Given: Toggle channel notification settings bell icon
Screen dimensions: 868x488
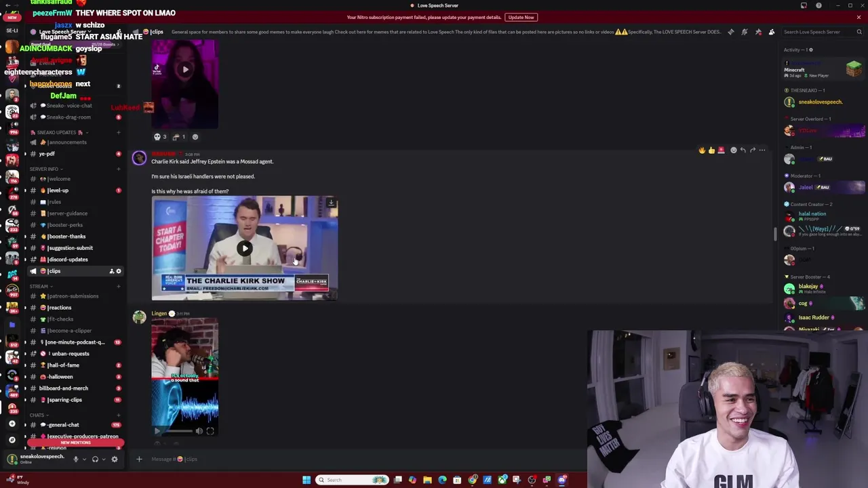Looking at the screenshot, I should pyautogui.click(x=745, y=32).
